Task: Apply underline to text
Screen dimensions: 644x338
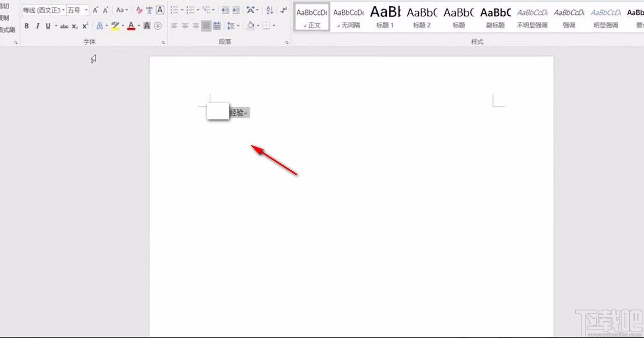Action: pyautogui.click(x=48, y=25)
